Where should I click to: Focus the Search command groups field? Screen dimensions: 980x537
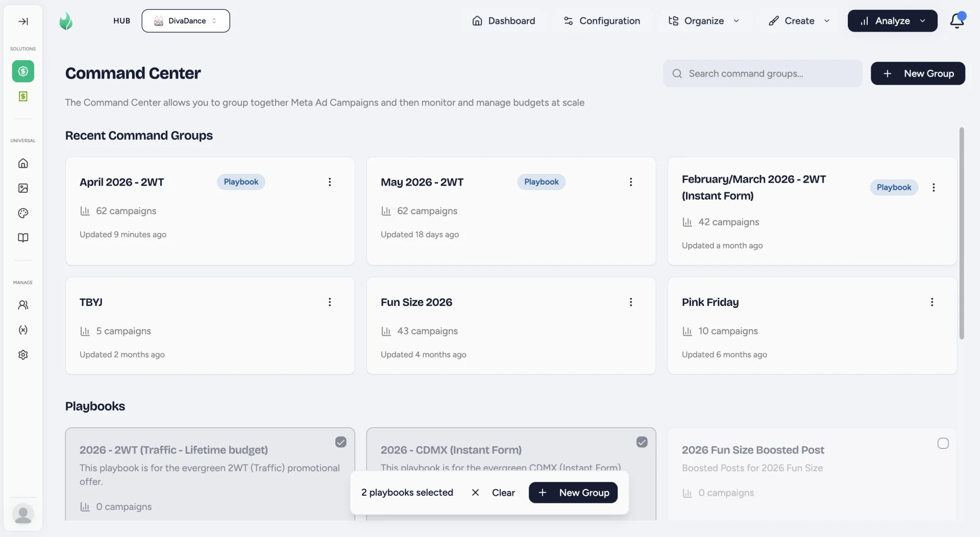click(x=763, y=73)
